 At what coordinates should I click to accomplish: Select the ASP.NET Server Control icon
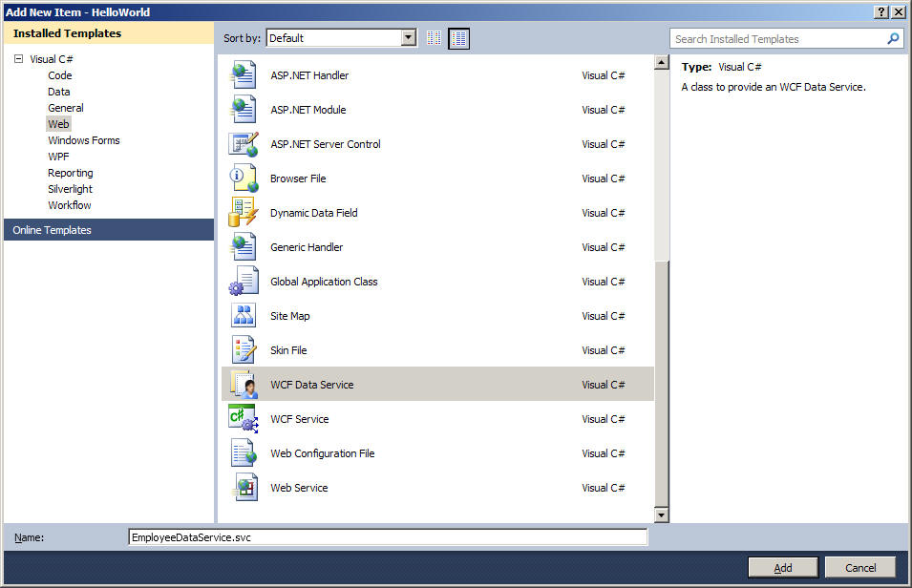[x=244, y=143]
